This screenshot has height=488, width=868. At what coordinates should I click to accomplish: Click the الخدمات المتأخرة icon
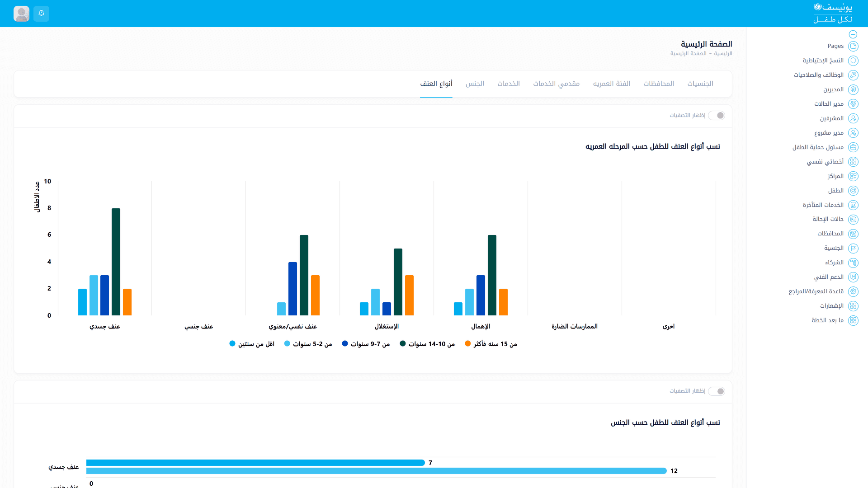(x=853, y=205)
